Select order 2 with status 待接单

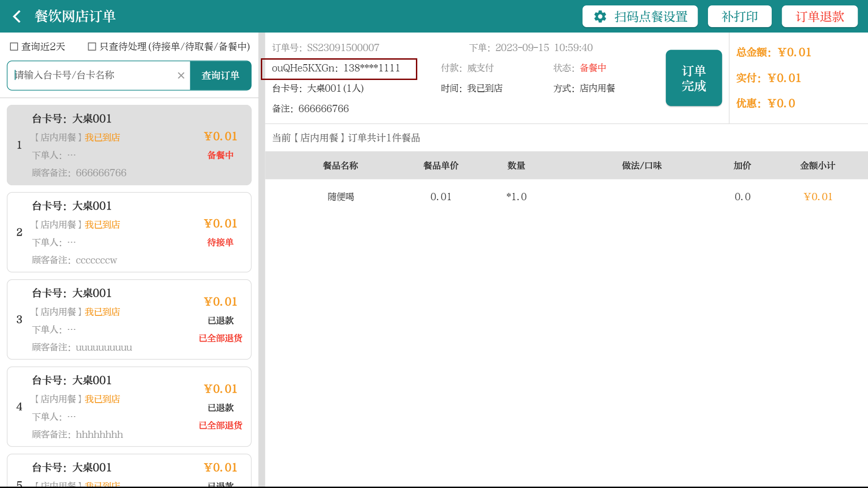coord(129,232)
